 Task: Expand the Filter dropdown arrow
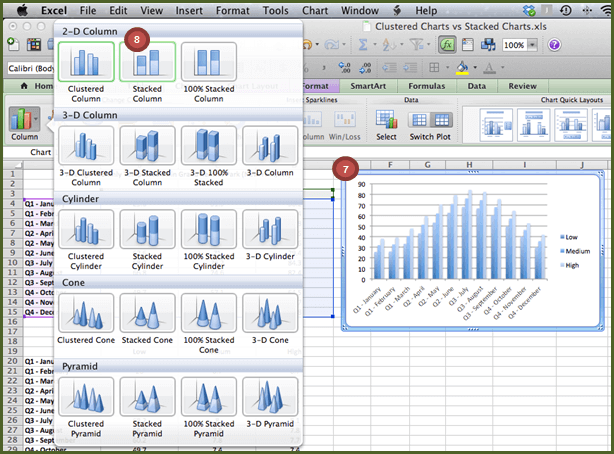coord(428,44)
